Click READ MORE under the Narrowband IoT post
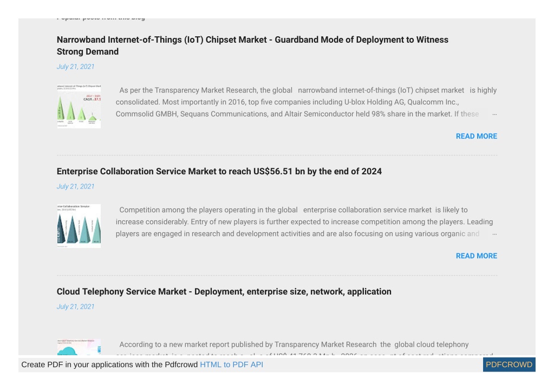The width and height of the screenshot is (554, 392). [476, 136]
